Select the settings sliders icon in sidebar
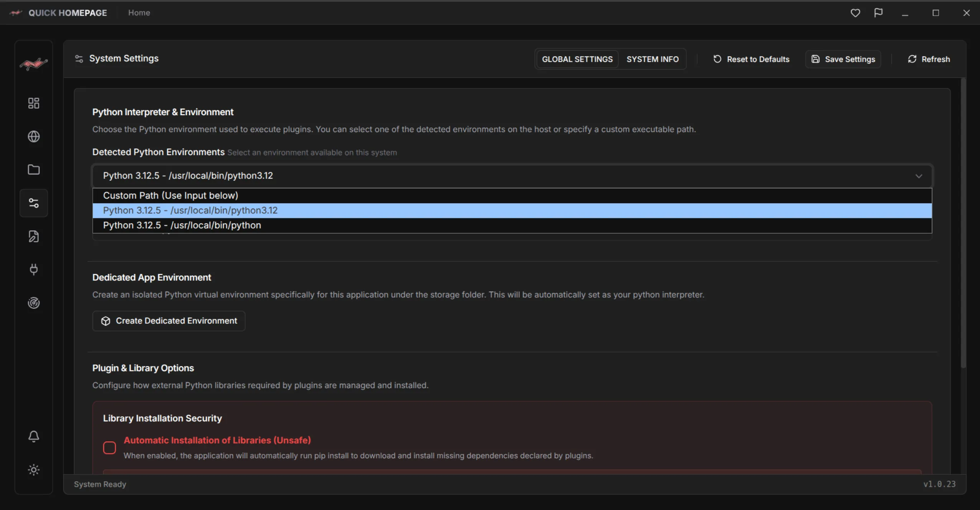 coord(34,203)
